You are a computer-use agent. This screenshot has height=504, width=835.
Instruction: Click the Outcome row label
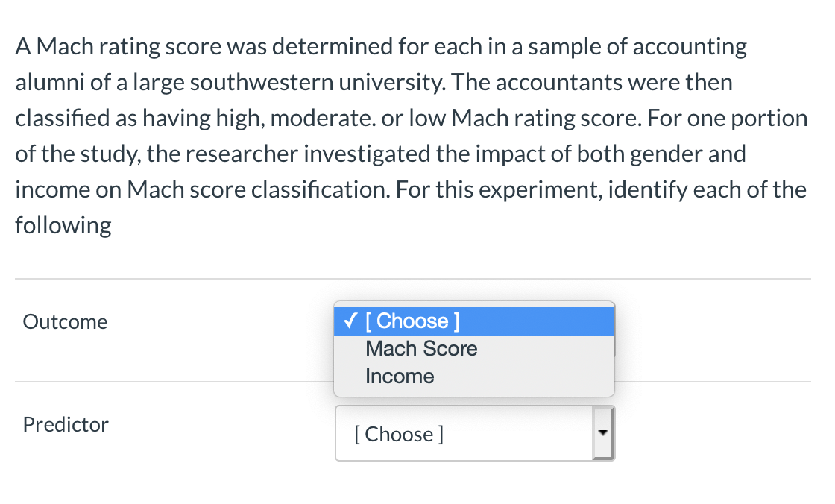click(x=65, y=321)
